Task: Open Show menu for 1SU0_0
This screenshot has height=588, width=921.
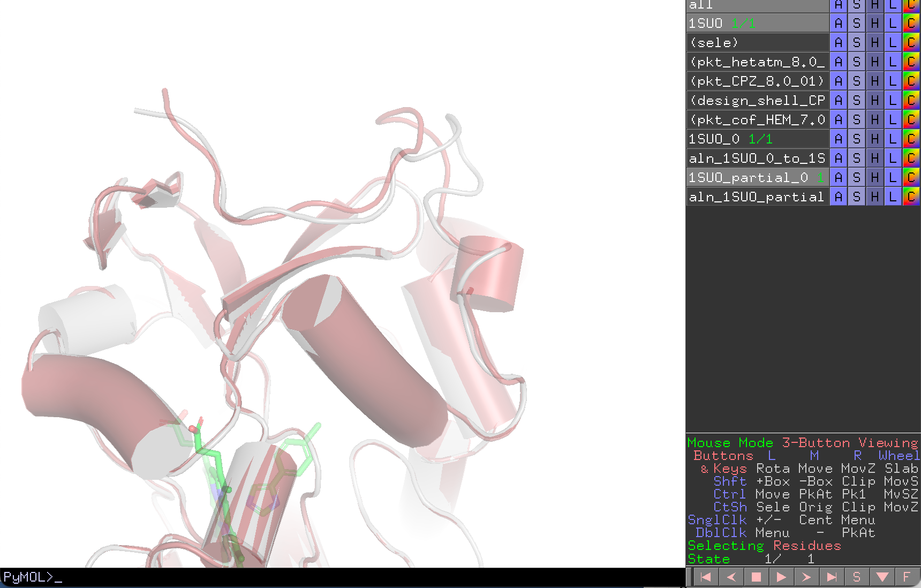Action: 857,139
